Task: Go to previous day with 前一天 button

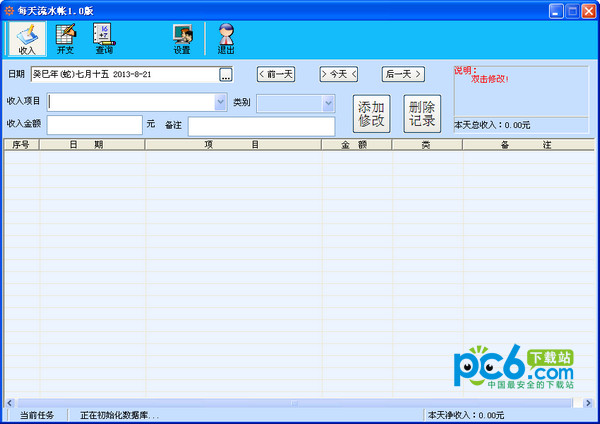Action: tap(276, 74)
